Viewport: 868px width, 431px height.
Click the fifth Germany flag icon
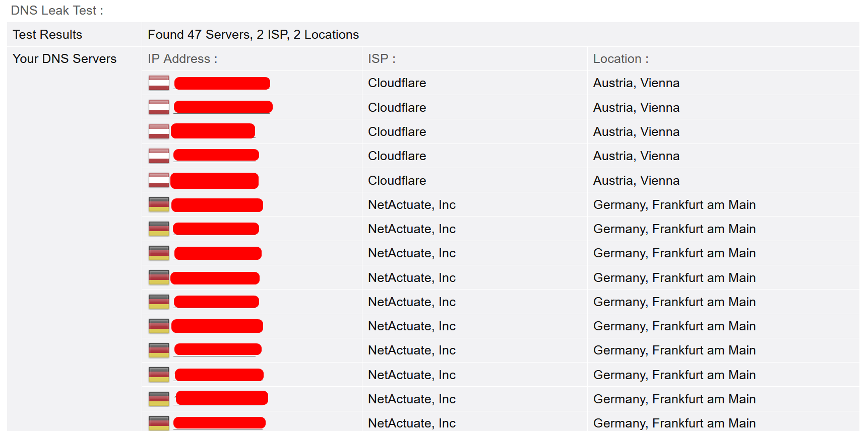(x=159, y=302)
